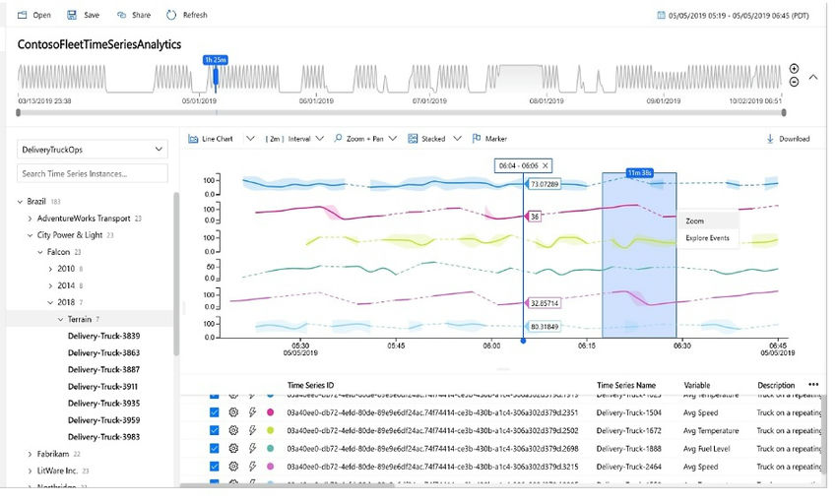
Task: Toggle the Delivery-Truck-2464 row checkbox
Action: point(214,466)
